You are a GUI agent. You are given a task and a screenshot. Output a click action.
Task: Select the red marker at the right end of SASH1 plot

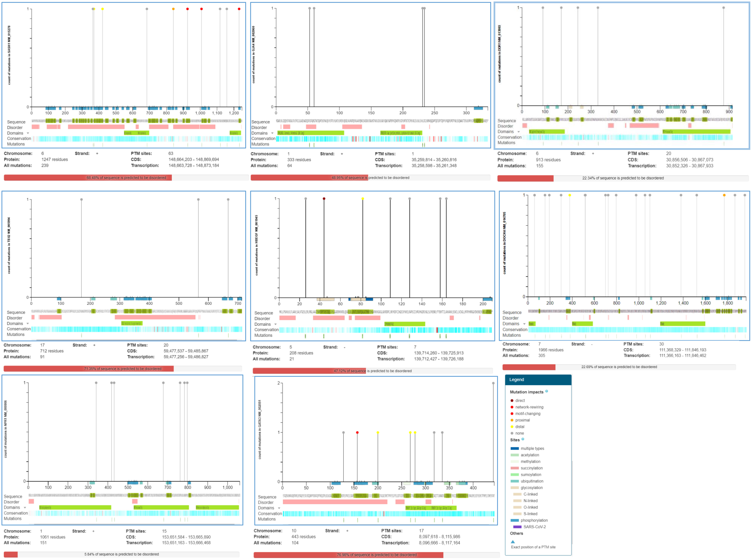point(239,9)
